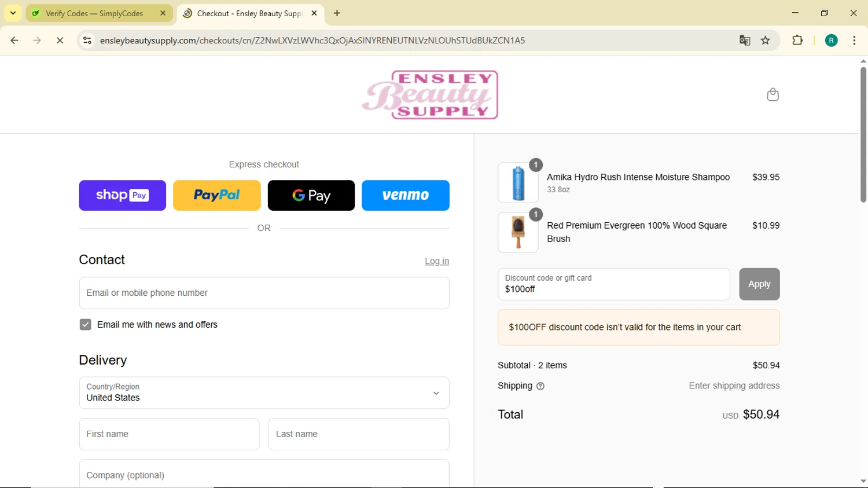
Task: Click the Delivery heading
Action: coord(103,360)
